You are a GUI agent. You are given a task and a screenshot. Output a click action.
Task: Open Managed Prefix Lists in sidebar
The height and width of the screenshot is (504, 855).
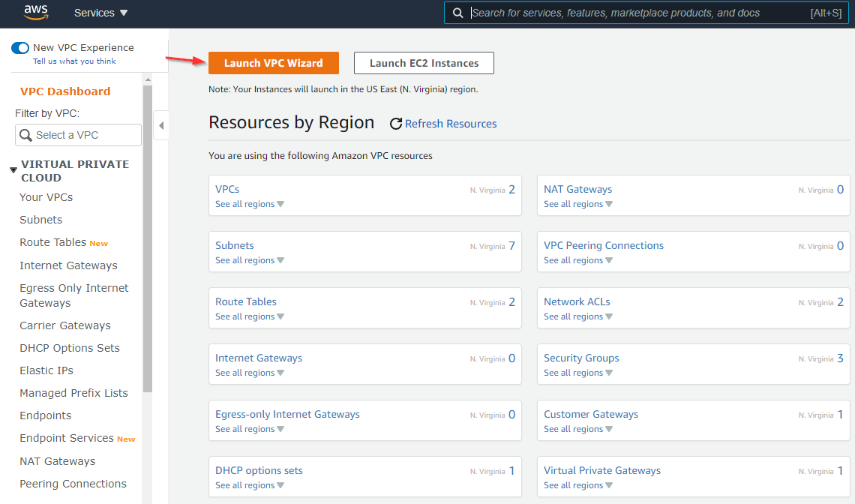coord(73,393)
